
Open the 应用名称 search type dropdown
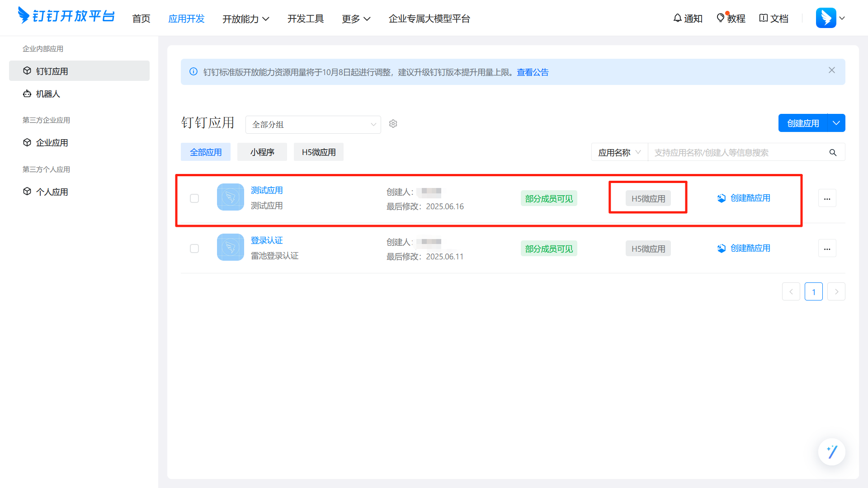619,153
